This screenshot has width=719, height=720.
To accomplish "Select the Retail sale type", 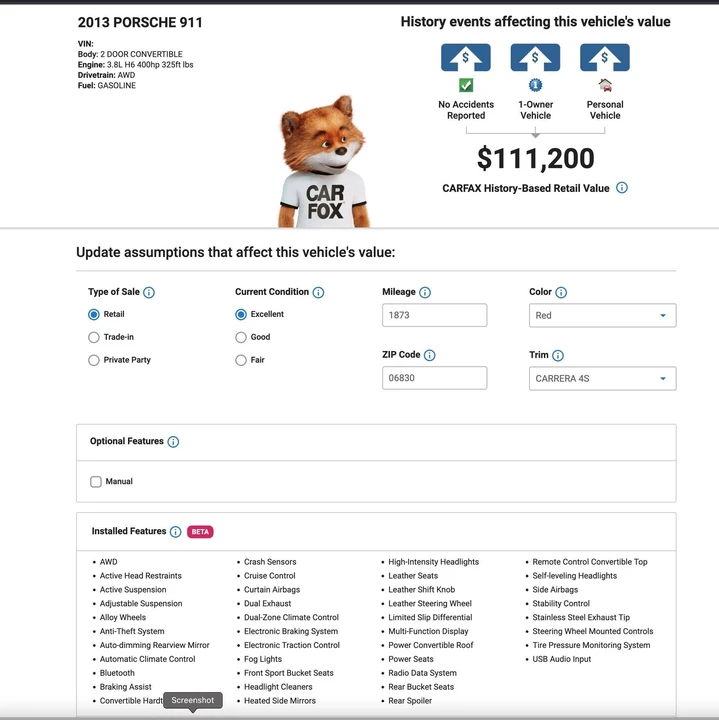I will click(x=94, y=315).
